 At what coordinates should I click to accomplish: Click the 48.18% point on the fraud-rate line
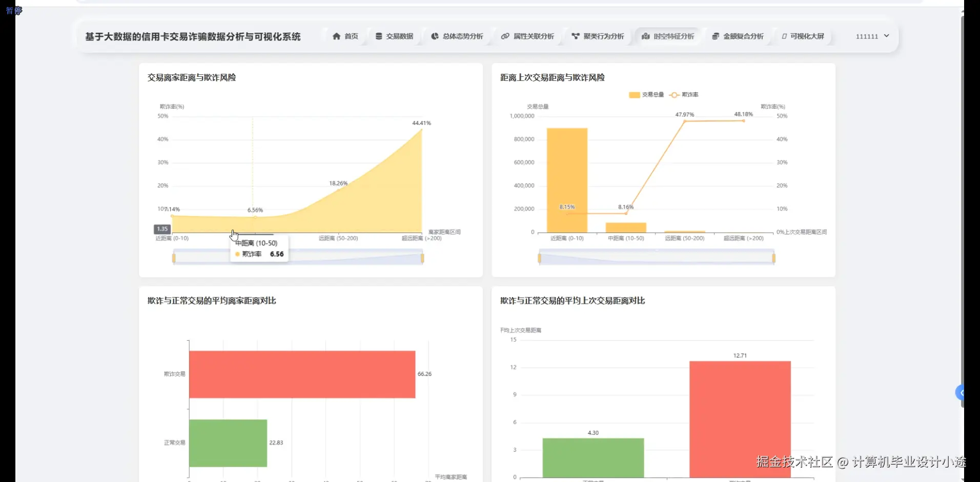744,120
